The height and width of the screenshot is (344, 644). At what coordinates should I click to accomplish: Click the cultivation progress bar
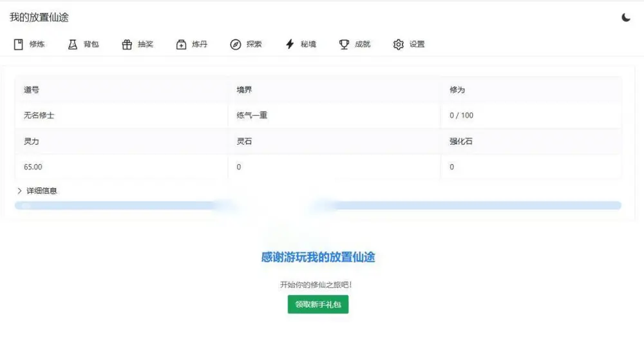click(x=318, y=205)
